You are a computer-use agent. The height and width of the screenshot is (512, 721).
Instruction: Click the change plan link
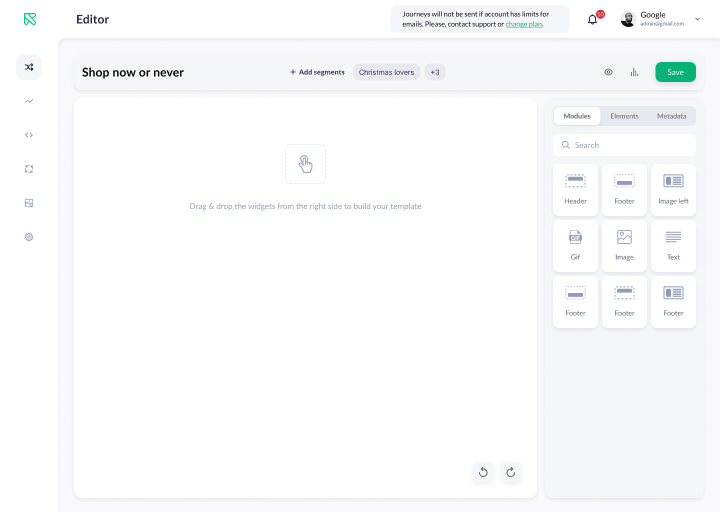[x=524, y=23]
